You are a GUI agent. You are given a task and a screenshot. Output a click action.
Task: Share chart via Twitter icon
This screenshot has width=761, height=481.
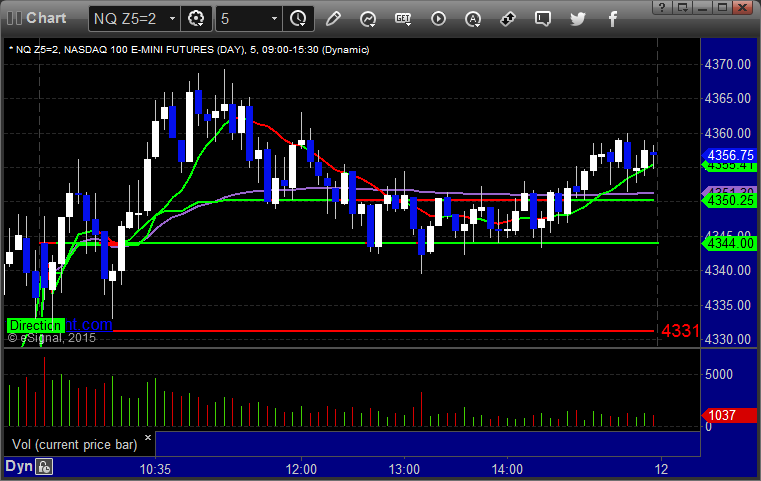tap(578, 18)
